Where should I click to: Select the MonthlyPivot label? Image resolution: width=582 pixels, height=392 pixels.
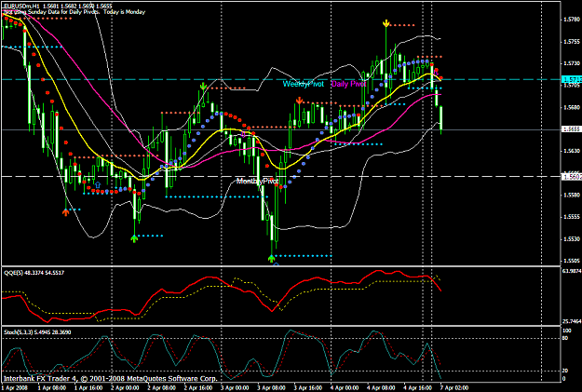tap(257, 182)
